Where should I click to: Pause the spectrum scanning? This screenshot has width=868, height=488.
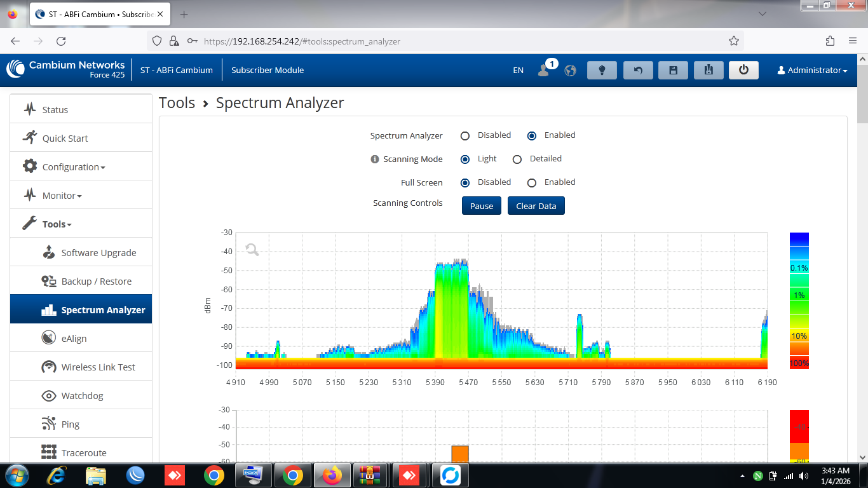[481, 206]
